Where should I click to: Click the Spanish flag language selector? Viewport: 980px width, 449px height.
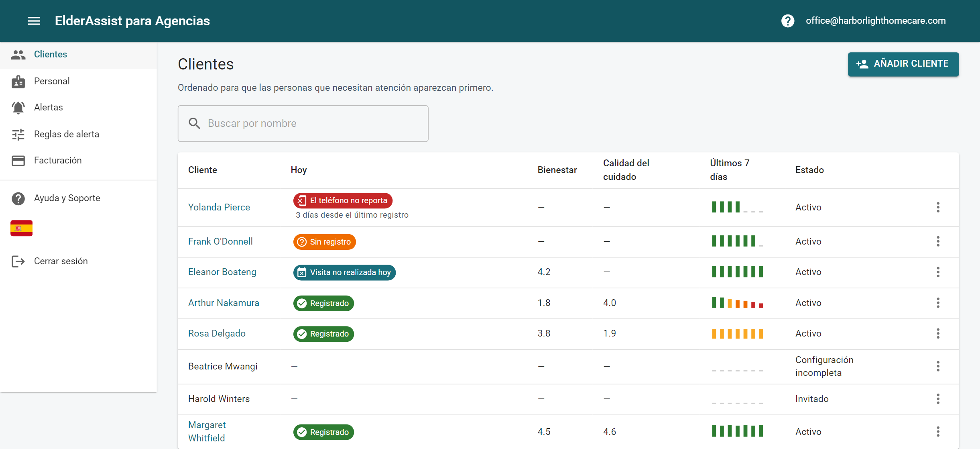[21, 229]
